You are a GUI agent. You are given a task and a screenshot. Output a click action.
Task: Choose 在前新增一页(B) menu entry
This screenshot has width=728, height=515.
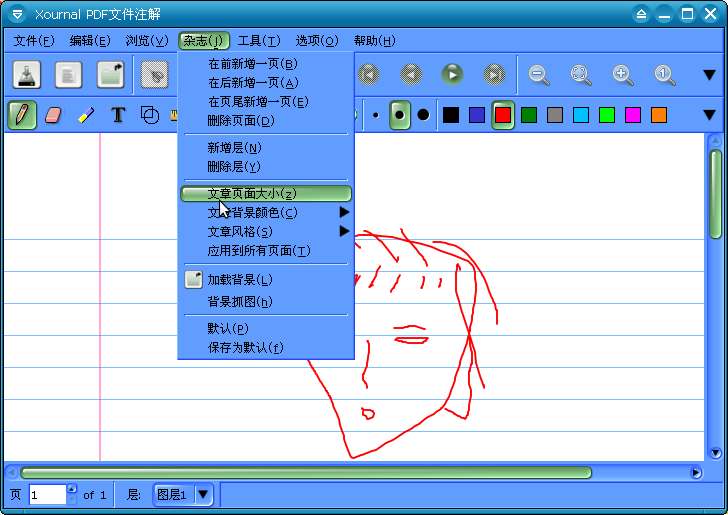266,64
